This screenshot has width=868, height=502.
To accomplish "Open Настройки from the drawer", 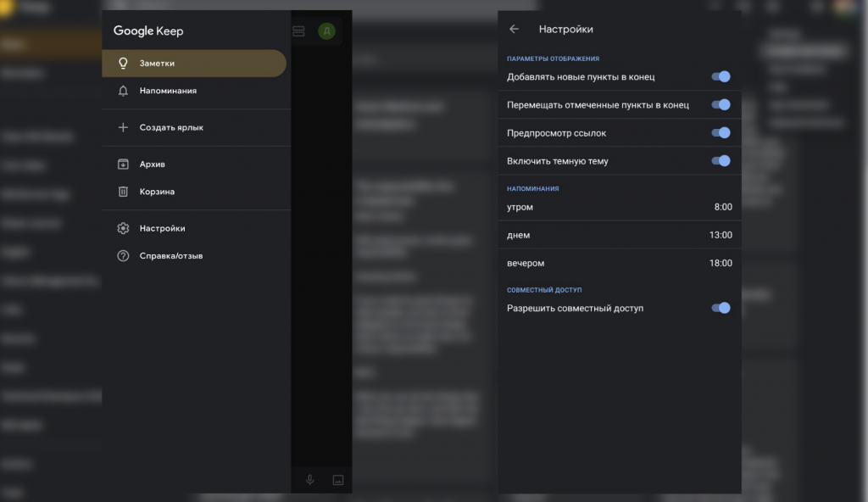I will click(x=197, y=228).
